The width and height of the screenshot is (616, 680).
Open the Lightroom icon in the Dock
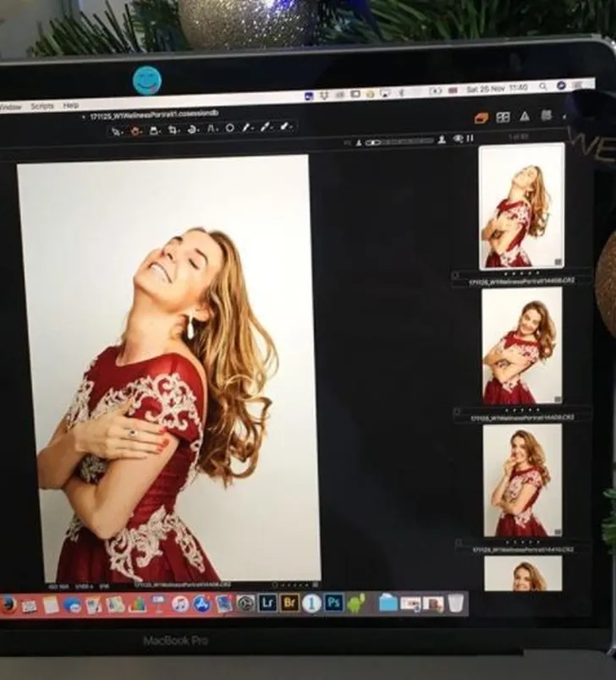(x=267, y=603)
